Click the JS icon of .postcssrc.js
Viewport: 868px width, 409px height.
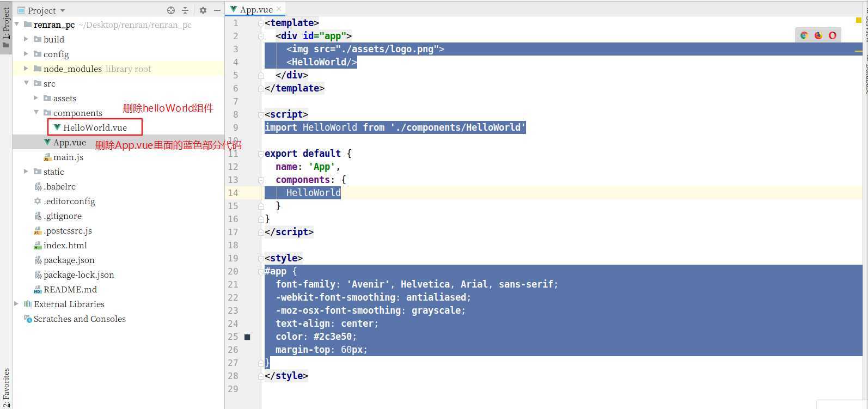[38, 231]
